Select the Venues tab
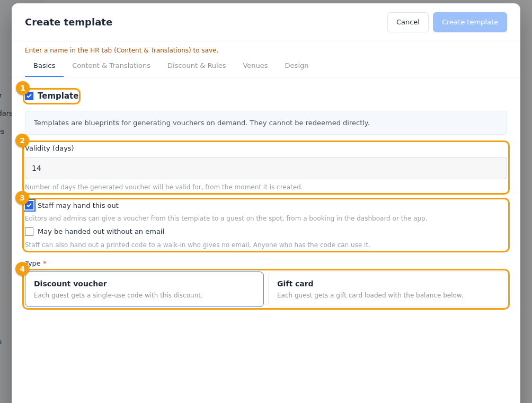This screenshot has width=532, height=403. 255,66
